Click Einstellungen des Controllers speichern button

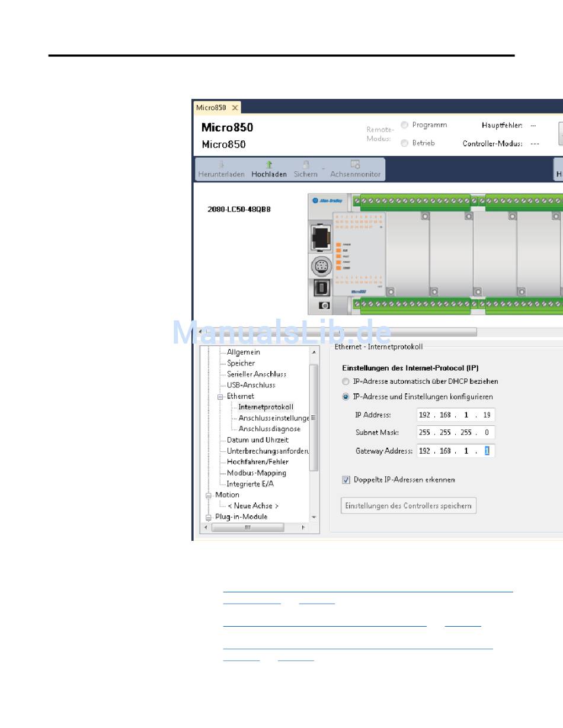408,506
